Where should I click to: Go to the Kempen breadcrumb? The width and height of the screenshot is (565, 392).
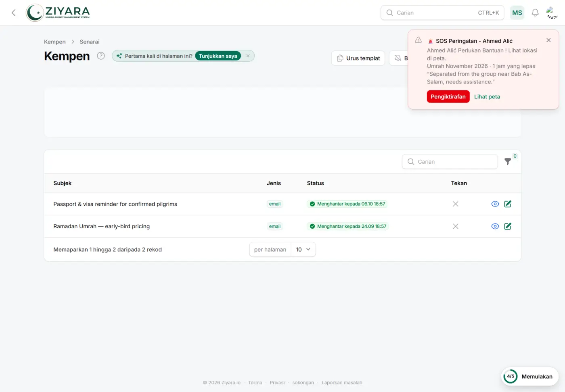pyautogui.click(x=55, y=42)
